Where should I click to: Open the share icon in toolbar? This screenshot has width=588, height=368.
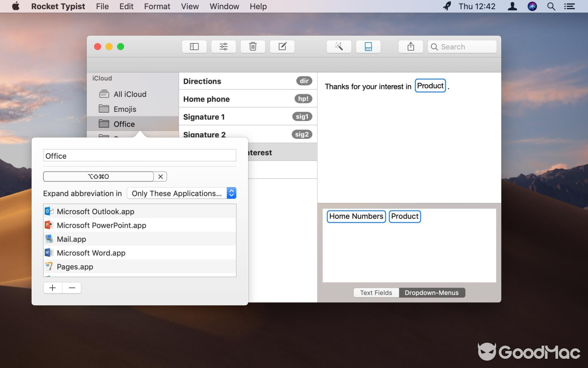click(x=410, y=46)
